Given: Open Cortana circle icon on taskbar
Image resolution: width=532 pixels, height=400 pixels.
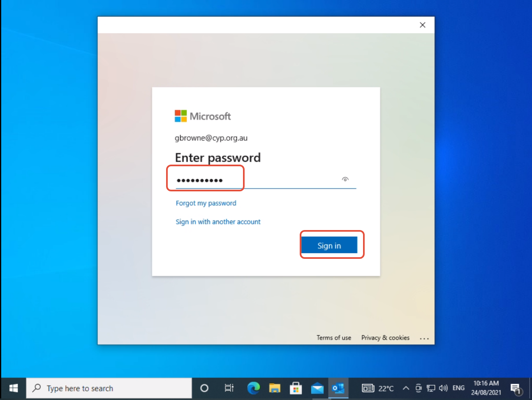Looking at the screenshot, I should pos(204,388).
